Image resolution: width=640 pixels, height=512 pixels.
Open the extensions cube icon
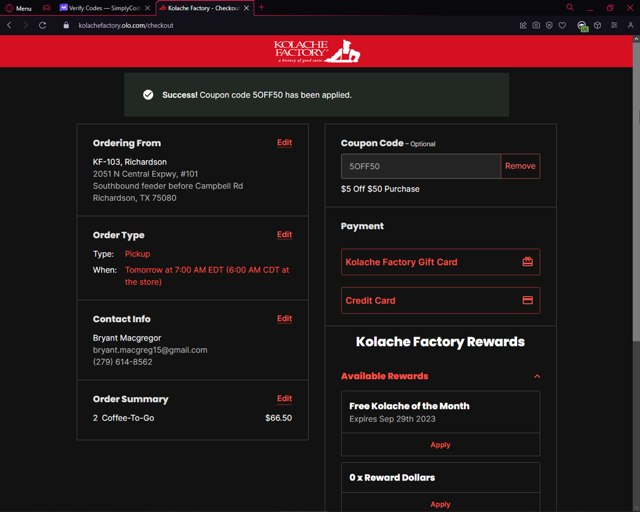tap(598, 25)
